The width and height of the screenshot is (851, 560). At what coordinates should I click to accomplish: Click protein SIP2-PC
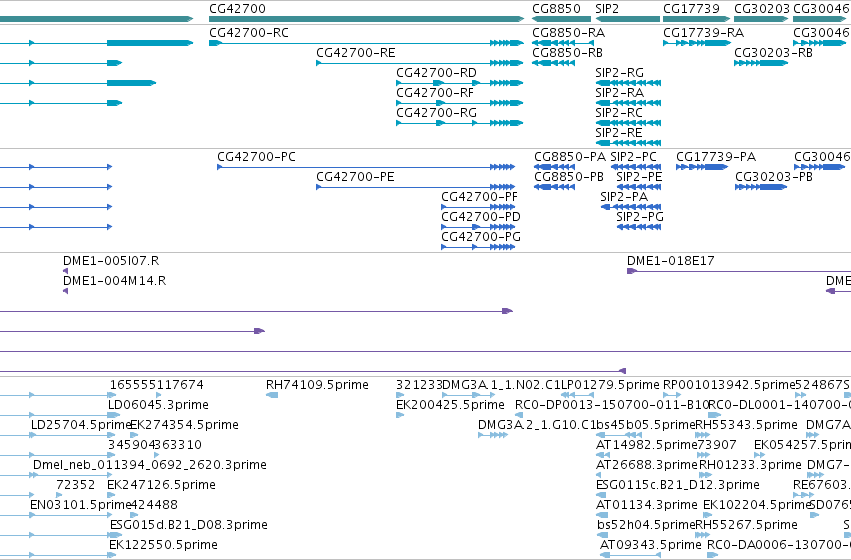(x=636, y=167)
